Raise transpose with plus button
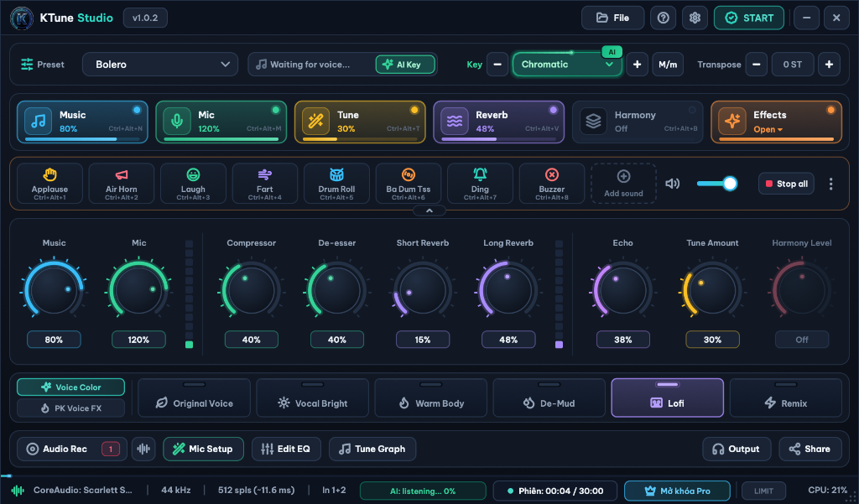This screenshot has height=504, width=859. (x=830, y=65)
